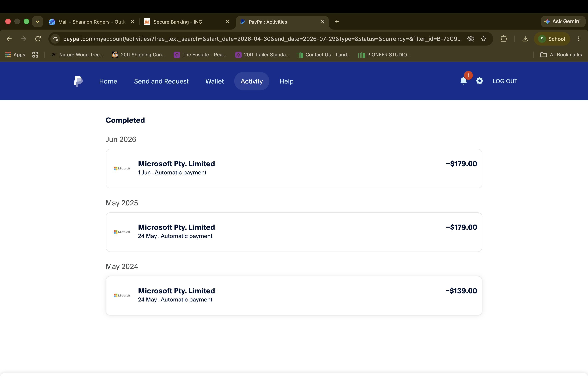
Task: Click the Completed heading
Action: [x=125, y=120]
